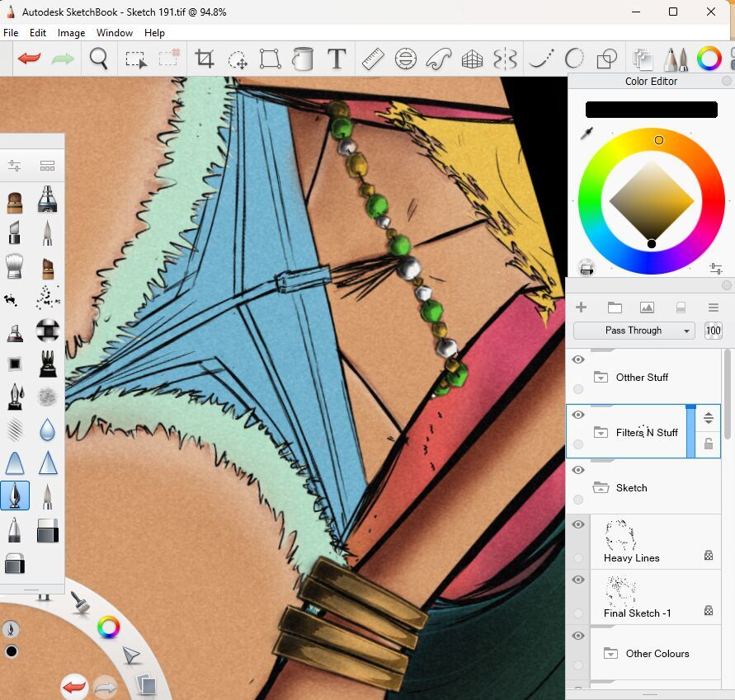Click the add layer plus button
Image resolution: width=735 pixels, height=700 pixels.
click(581, 308)
